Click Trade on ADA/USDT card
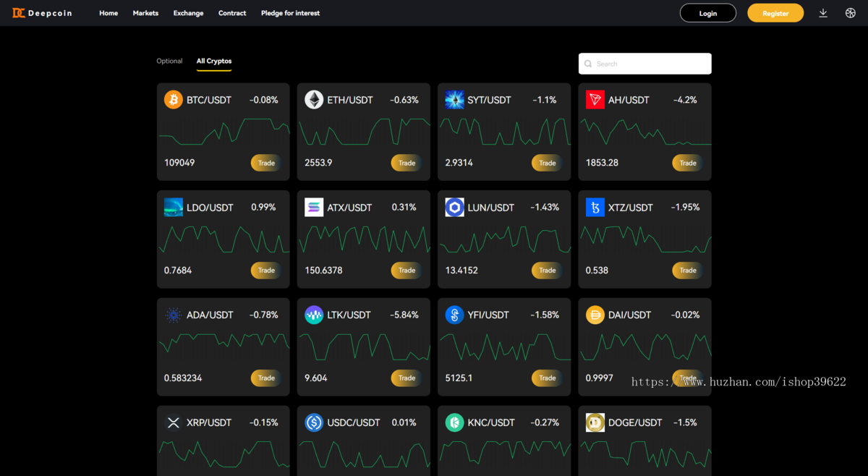Image resolution: width=868 pixels, height=476 pixels. 266,378
